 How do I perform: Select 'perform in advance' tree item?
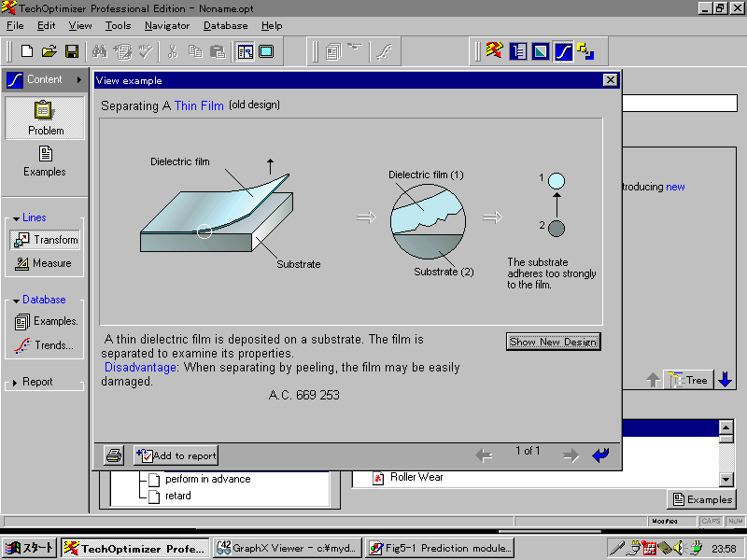(207, 479)
